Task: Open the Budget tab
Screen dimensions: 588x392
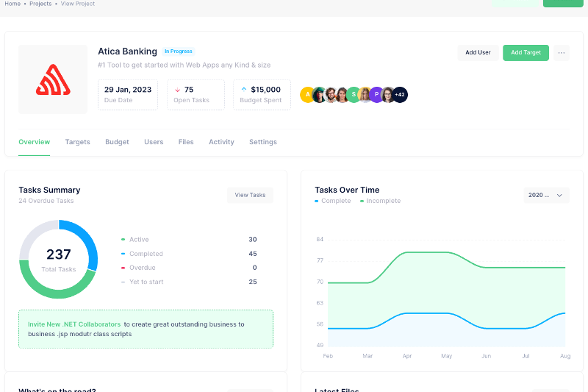Action: 117,142
